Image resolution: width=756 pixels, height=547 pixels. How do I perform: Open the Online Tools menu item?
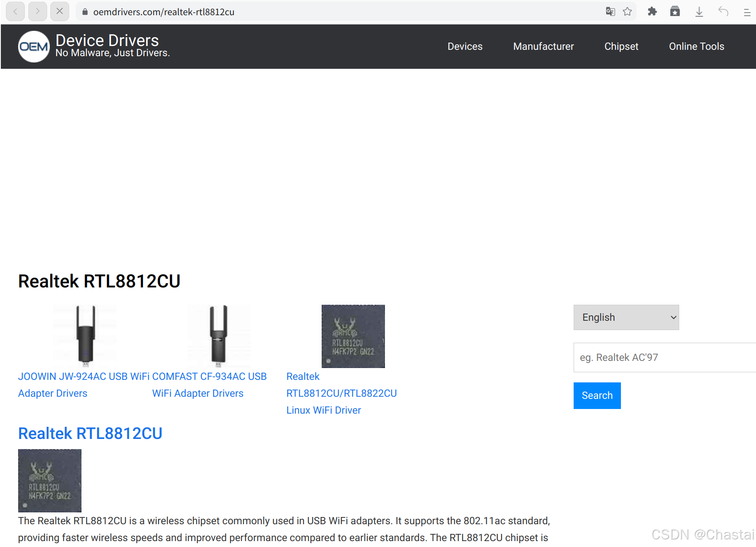(x=696, y=46)
